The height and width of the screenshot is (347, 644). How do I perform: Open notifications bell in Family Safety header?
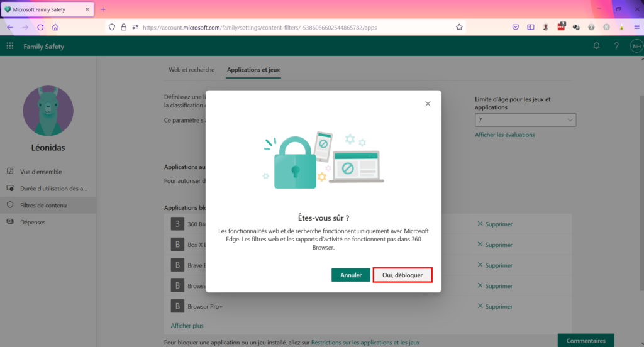point(596,46)
